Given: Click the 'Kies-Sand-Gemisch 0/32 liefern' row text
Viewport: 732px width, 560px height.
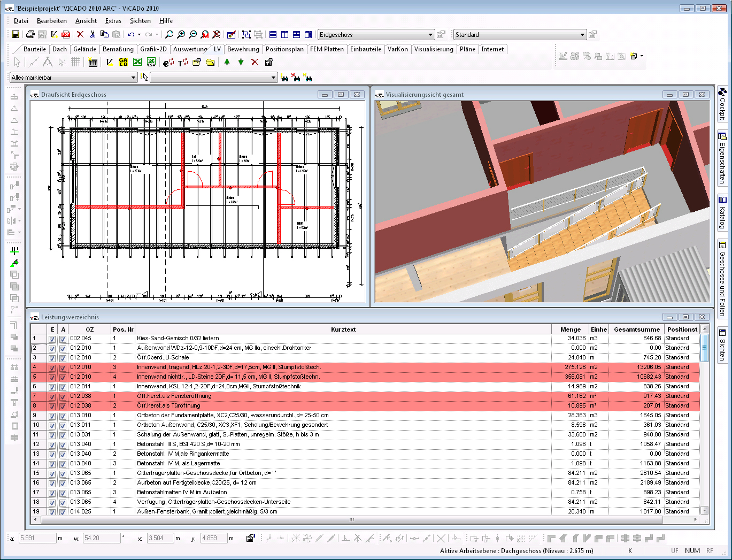Looking at the screenshot, I should [x=178, y=339].
